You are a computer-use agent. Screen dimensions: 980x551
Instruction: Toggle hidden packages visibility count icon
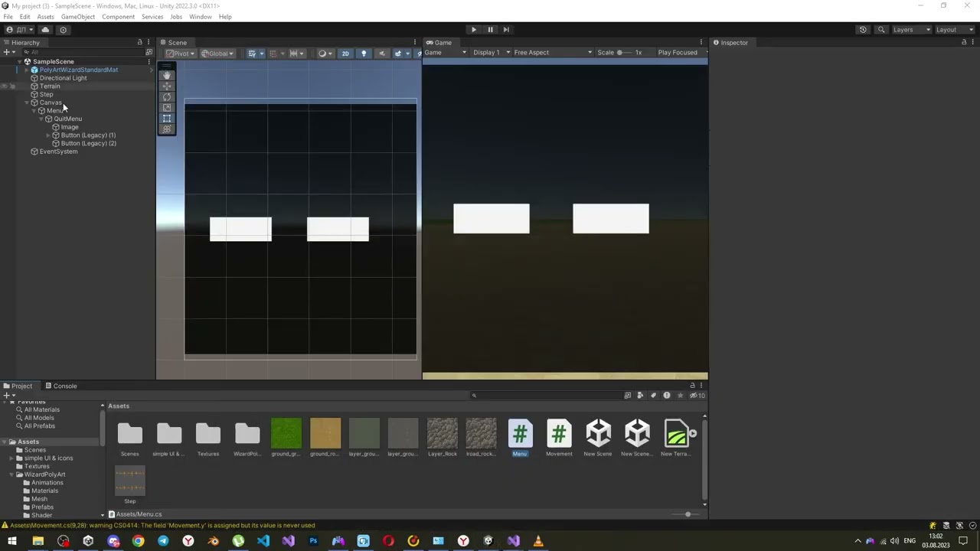point(697,396)
